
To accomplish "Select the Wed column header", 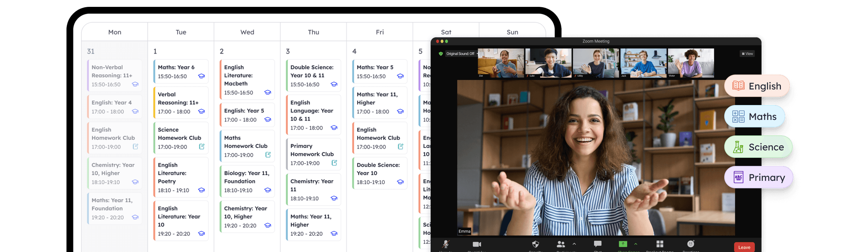I will click(247, 32).
